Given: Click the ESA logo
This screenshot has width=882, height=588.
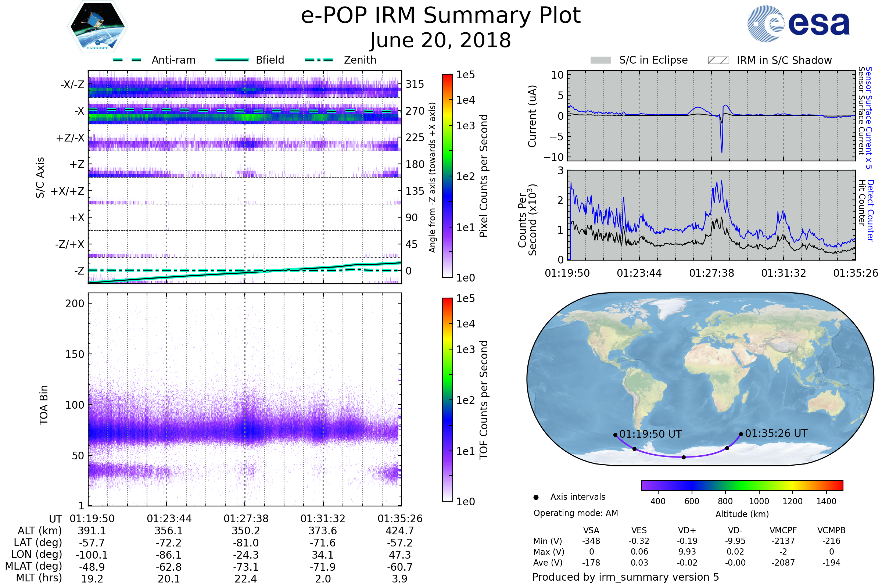Looking at the screenshot, I should click(799, 24).
